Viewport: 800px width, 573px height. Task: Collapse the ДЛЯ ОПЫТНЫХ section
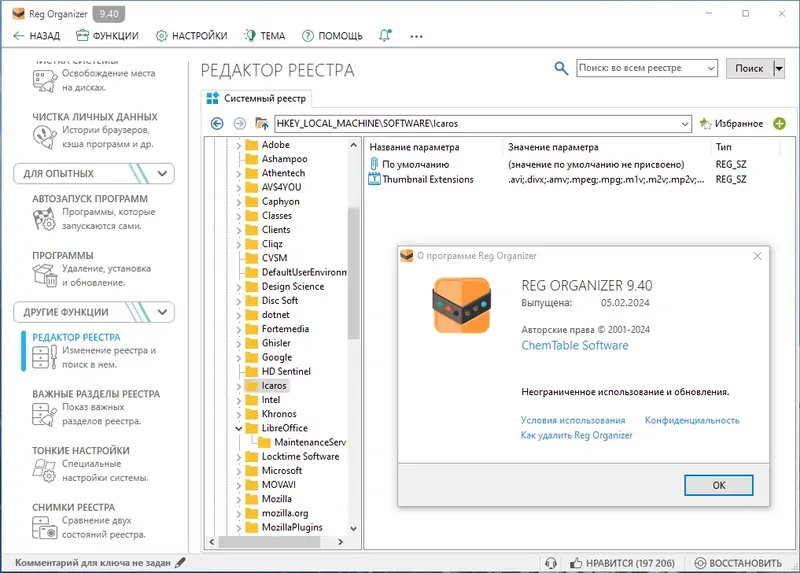click(162, 173)
